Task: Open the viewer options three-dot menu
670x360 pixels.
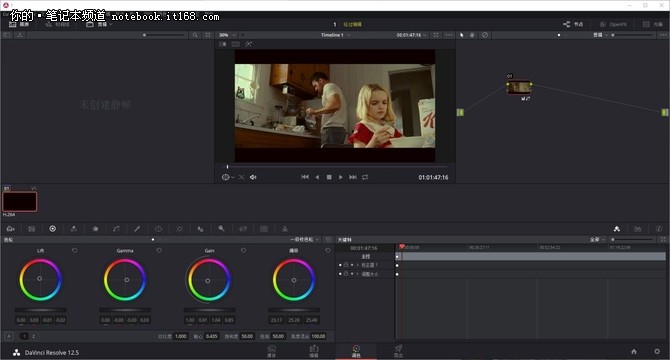Action: [449, 35]
